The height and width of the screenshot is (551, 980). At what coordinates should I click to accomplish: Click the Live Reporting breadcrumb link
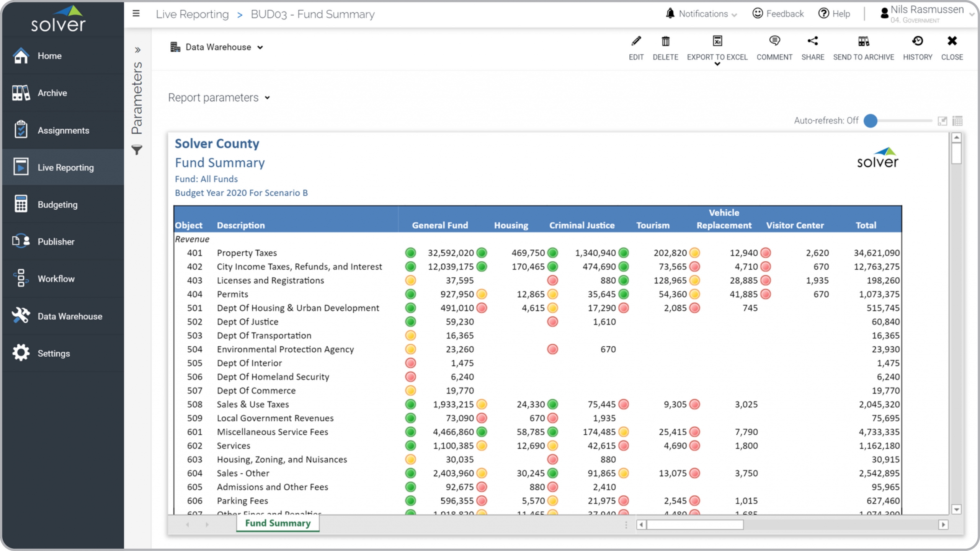192,15
